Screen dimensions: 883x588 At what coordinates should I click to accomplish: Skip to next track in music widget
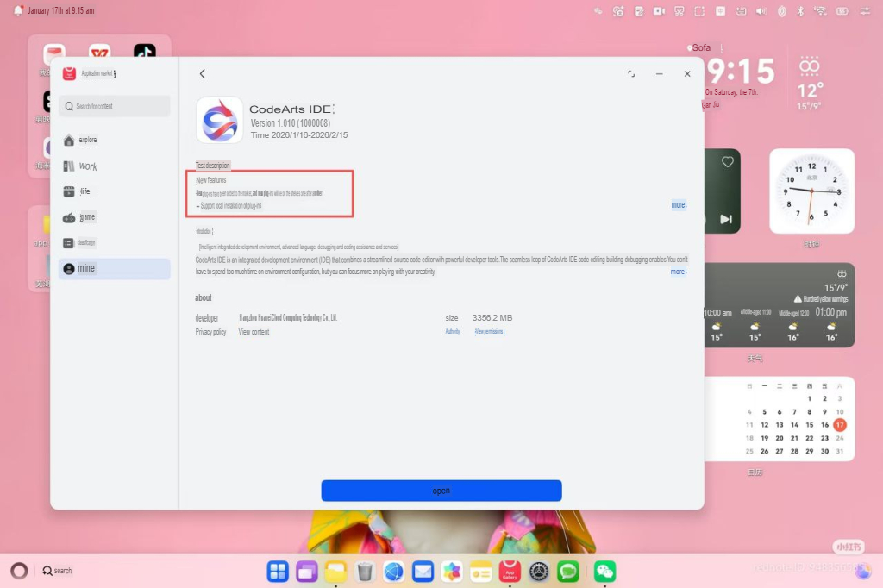[x=726, y=219]
